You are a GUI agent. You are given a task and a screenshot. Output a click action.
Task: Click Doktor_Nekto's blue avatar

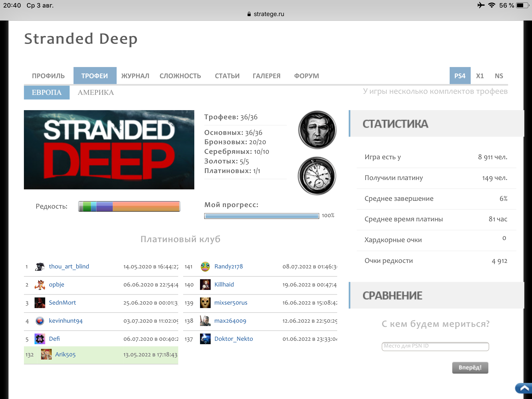pyautogui.click(x=205, y=339)
